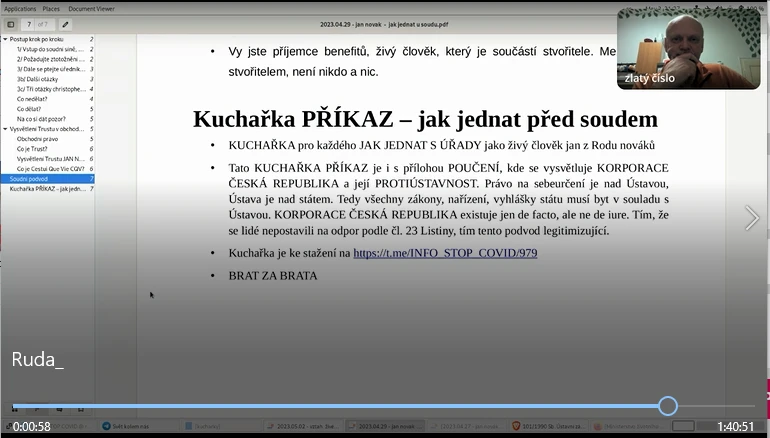Collapse the 'Postup krok po kroku' outline section

(5, 39)
